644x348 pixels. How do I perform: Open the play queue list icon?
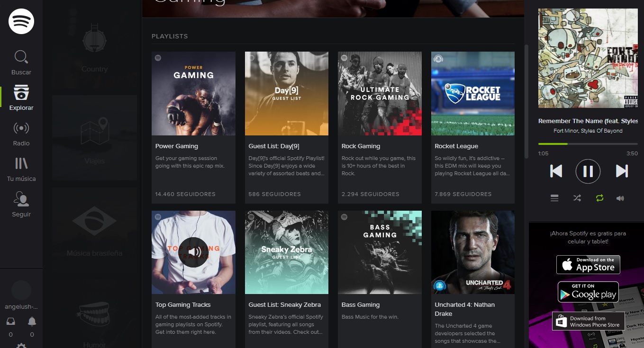(554, 198)
